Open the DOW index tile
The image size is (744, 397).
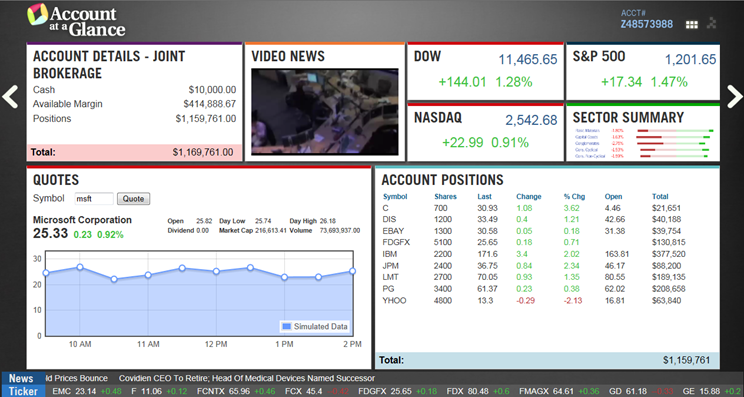485,71
